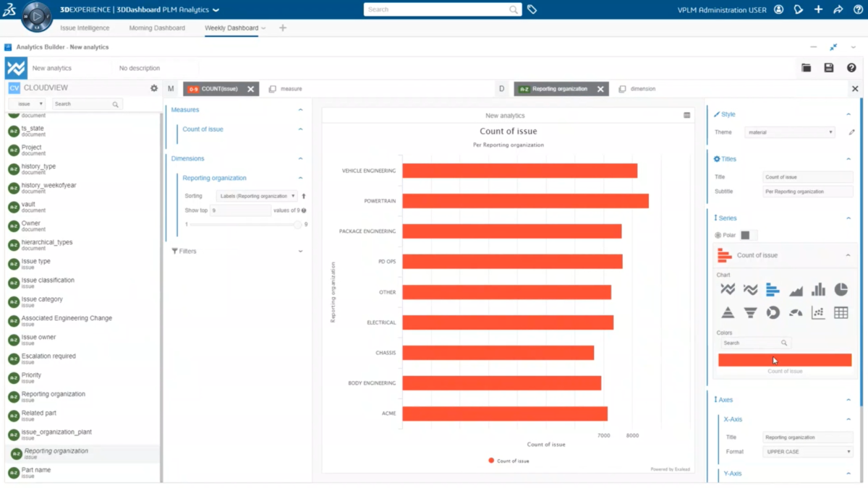Collapse the Axes section
The image size is (868, 488).
pos(848,400)
